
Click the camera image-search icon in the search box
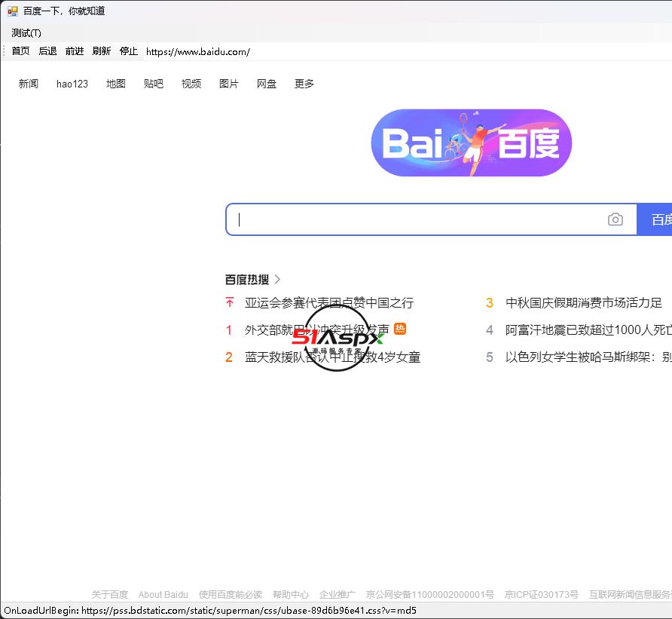(615, 219)
